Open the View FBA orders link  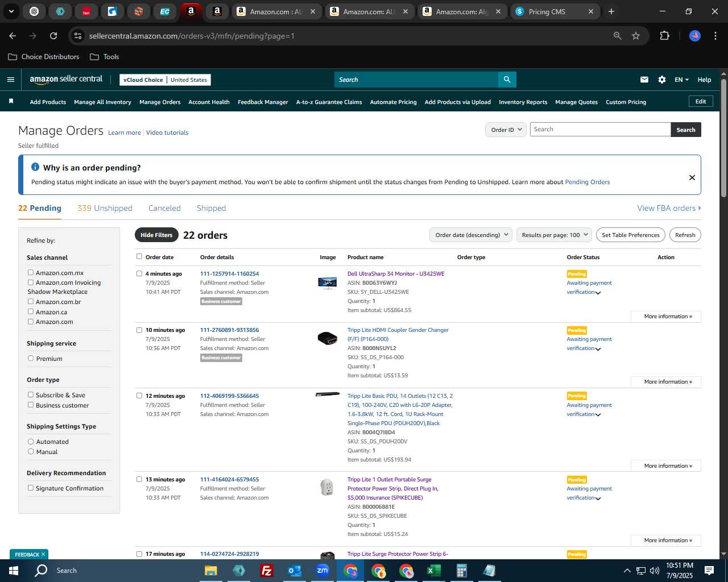tap(669, 208)
